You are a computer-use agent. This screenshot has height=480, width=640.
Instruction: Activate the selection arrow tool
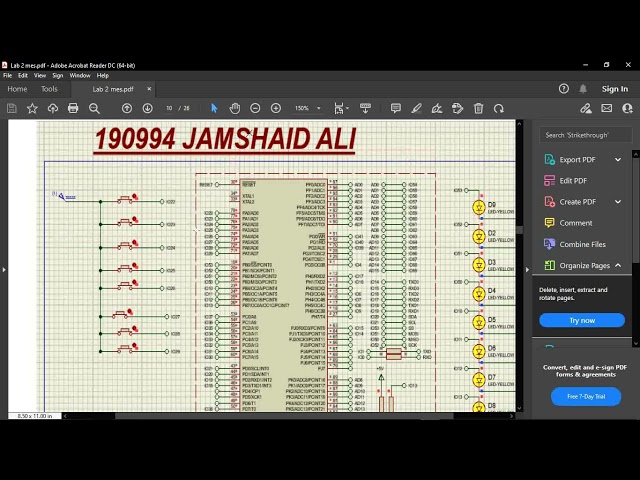coord(214,108)
